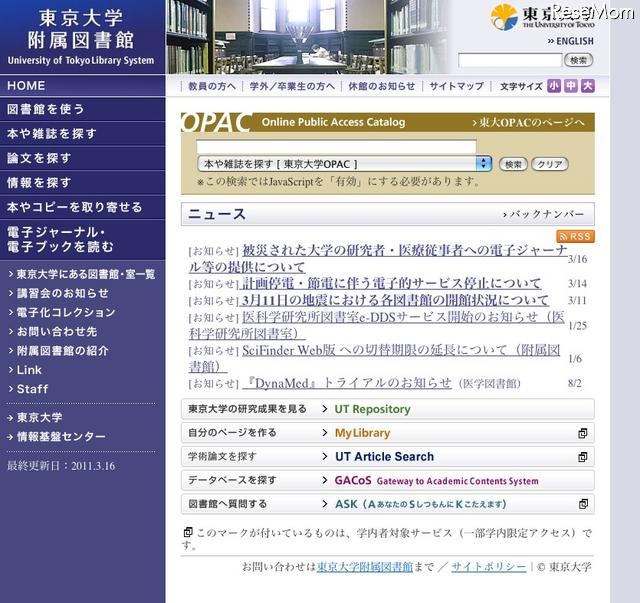Open the news バックナンバー link
The image size is (640, 603).
pos(543,214)
